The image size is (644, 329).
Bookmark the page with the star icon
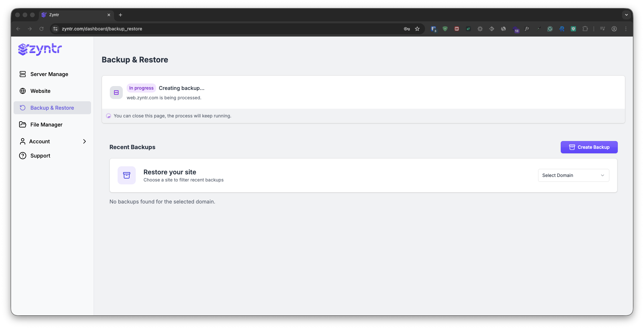click(417, 29)
